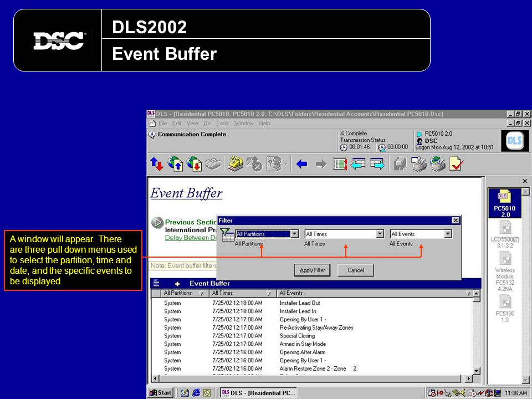
Task: Select the PC5010 2.0 module icon
Action: pyautogui.click(x=504, y=203)
